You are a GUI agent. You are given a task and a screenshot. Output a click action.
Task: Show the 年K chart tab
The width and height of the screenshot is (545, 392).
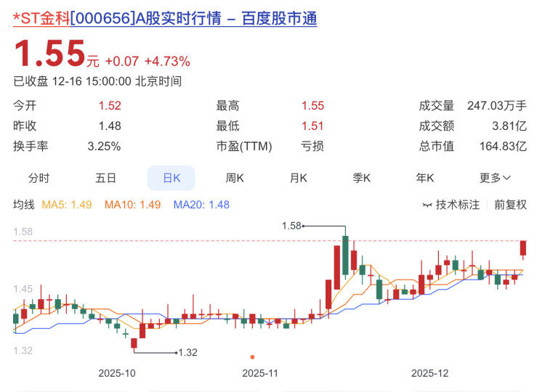(x=425, y=178)
